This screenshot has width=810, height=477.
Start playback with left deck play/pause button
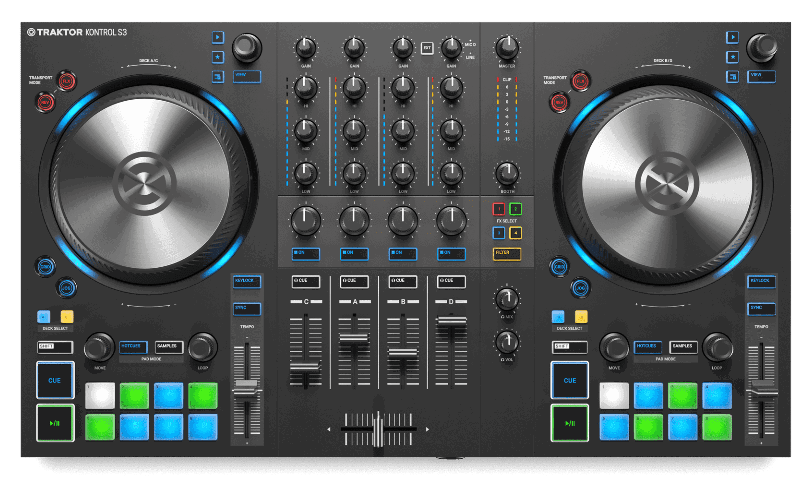coord(55,423)
